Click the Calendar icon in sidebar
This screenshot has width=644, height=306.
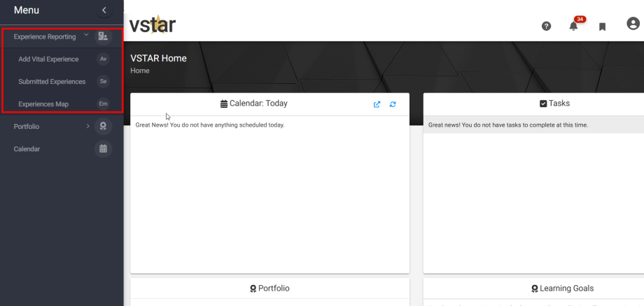(103, 148)
